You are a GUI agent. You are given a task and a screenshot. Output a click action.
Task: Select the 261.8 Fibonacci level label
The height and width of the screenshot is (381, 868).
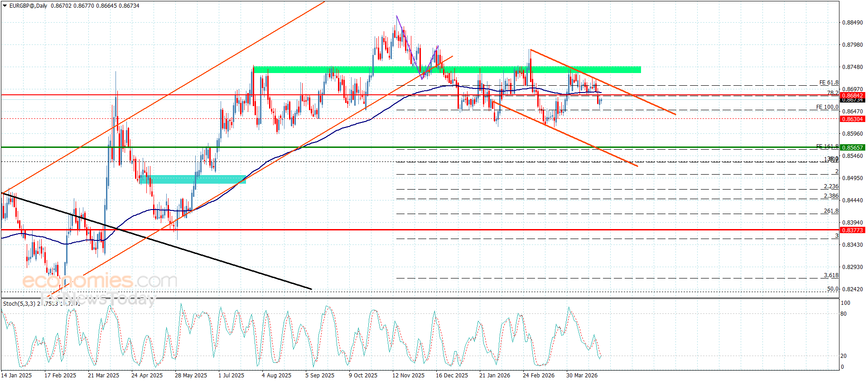[831, 211]
